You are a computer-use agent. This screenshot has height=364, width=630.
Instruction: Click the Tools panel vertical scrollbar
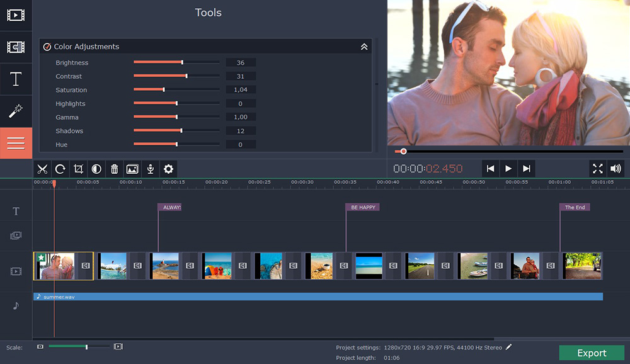coord(377,84)
